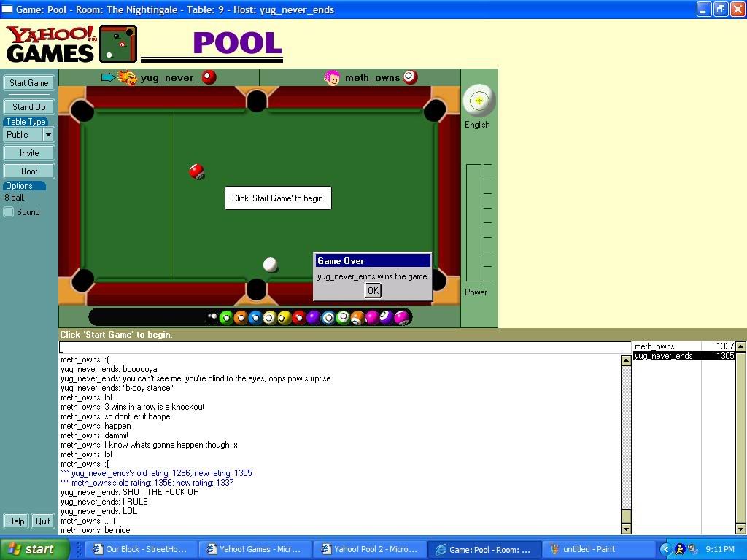The image size is (747, 560).
Task: Click the red ball on the table
Action: click(196, 171)
